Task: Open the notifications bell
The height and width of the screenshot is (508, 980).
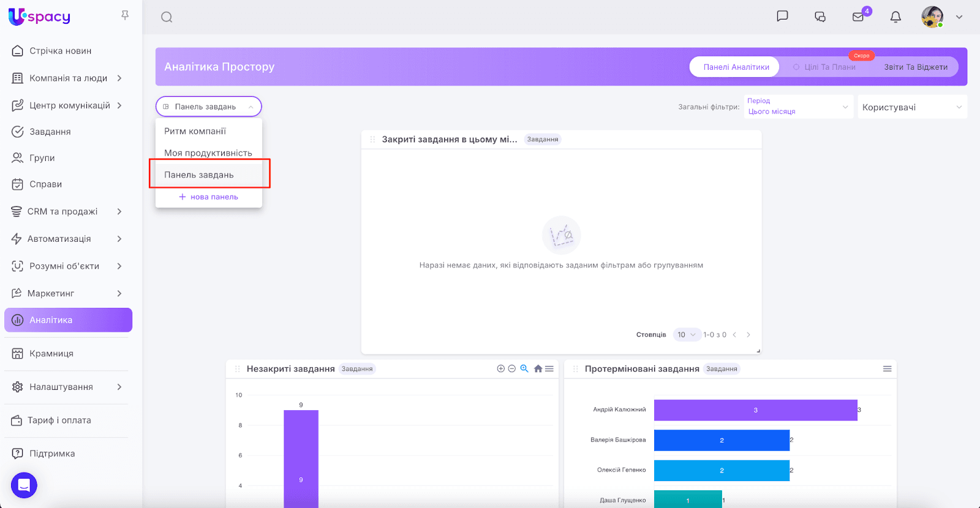Action: point(895,17)
